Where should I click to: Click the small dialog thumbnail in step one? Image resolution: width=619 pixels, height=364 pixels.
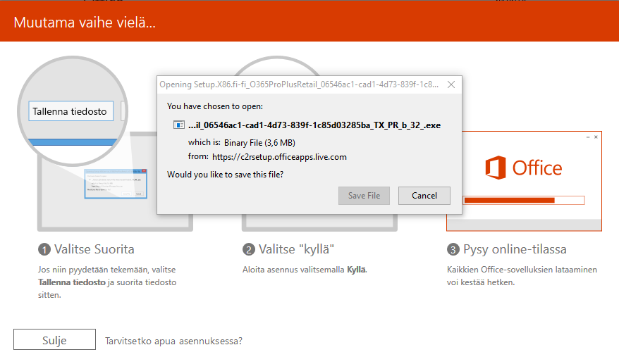pyautogui.click(x=116, y=184)
